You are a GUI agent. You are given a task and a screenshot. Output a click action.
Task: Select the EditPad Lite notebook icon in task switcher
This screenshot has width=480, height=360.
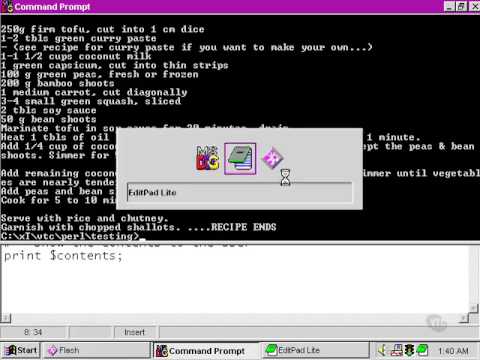(240, 159)
